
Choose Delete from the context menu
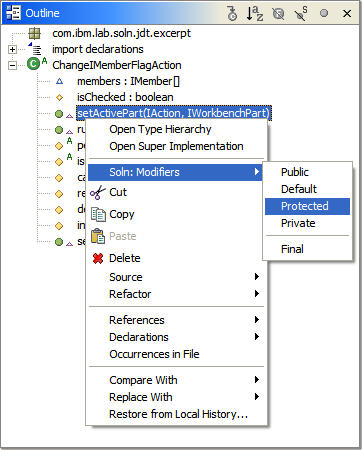(x=176, y=258)
